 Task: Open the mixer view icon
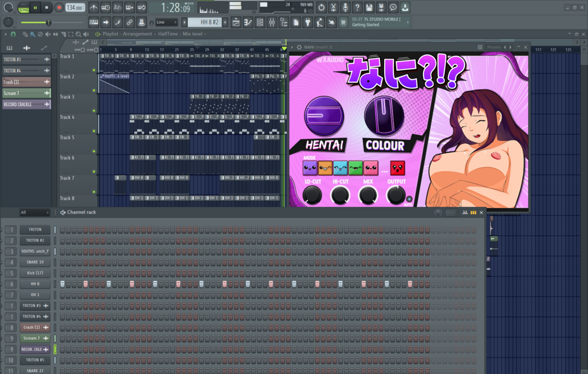[272, 22]
